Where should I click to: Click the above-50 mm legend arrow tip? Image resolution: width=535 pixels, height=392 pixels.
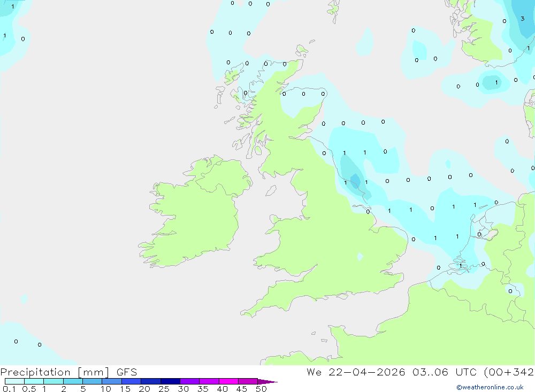coord(267,382)
